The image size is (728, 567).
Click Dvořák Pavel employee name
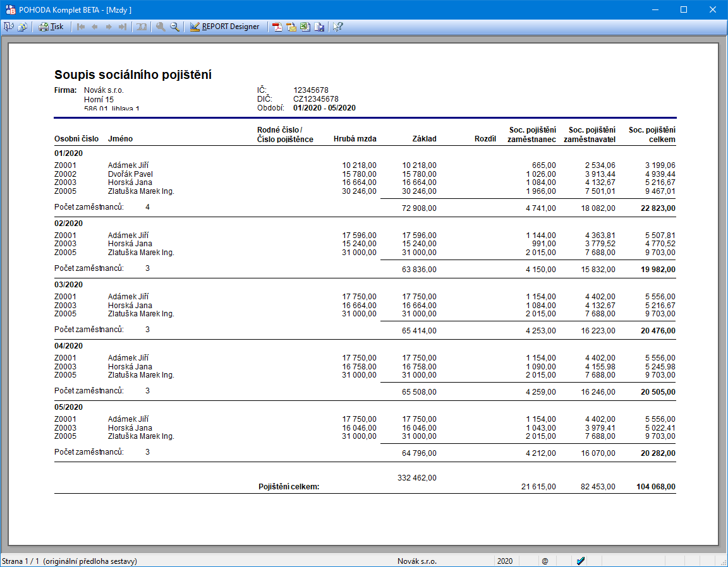130,174
